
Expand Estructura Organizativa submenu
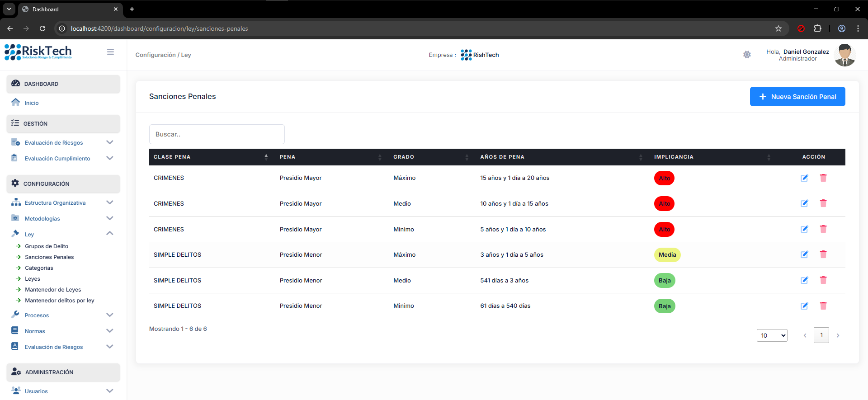click(109, 202)
